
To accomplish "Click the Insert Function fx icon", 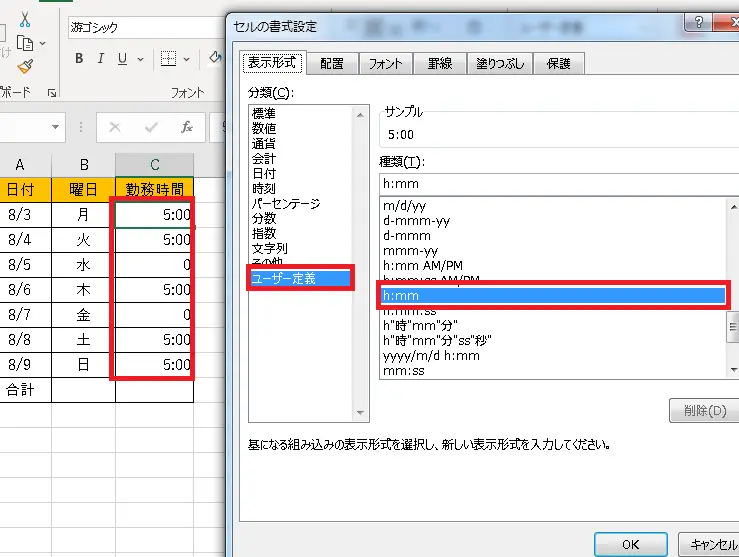I will tap(186, 127).
